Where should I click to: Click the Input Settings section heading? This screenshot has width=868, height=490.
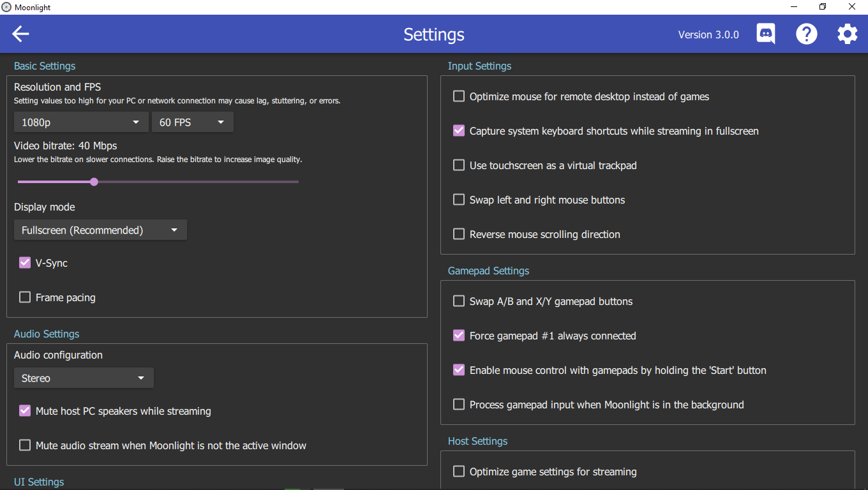click(479, 66)
